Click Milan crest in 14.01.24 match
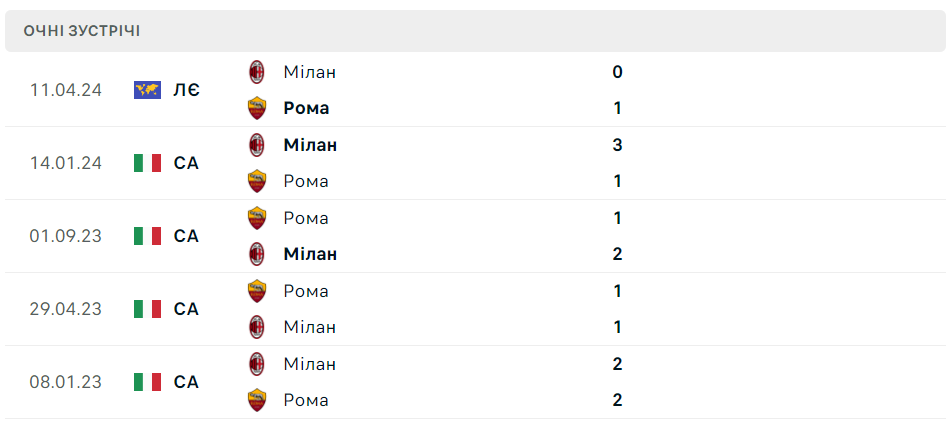This screenshot has width=951, height=424. coord(257,145)
